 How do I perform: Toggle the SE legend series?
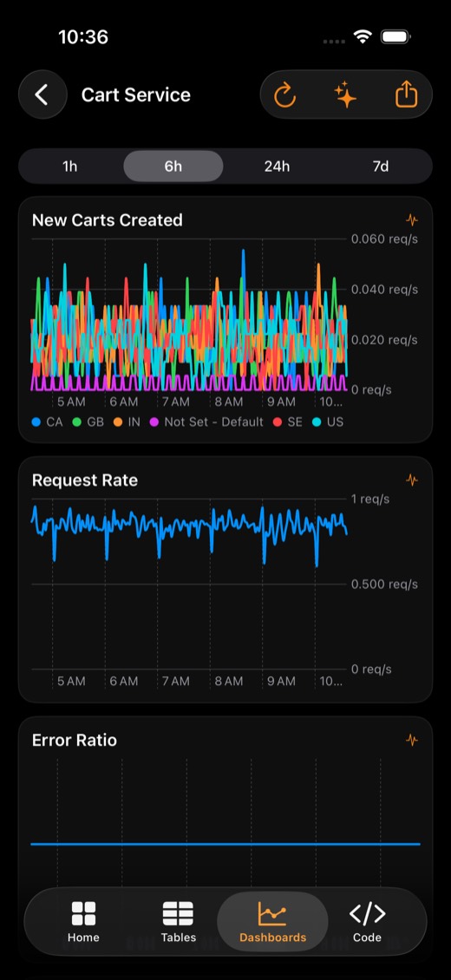pyautogui.click(x=287, y=421)
